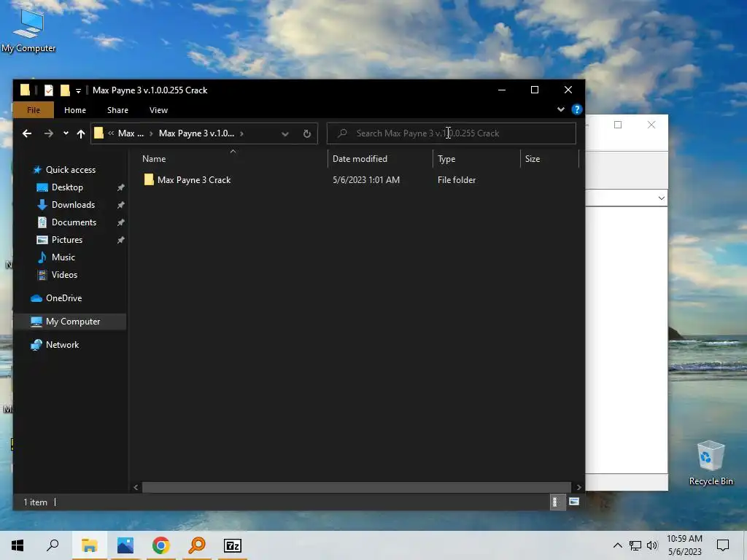The image size is (747, 560).
Task: Show hidden system tray icons
Action: click(617, 545)
